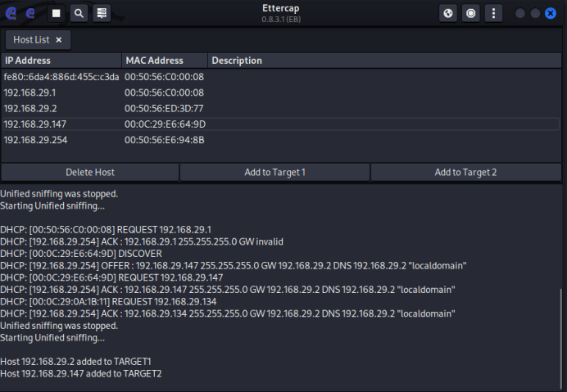Open the Ettercap three-dot menu

[x=493, y=13]
